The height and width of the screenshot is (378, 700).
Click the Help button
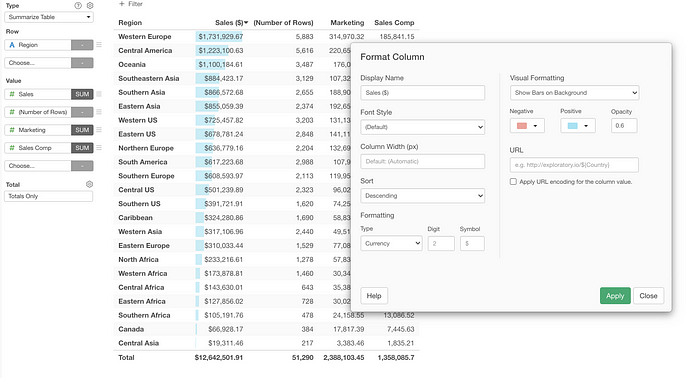coord(374,296)
